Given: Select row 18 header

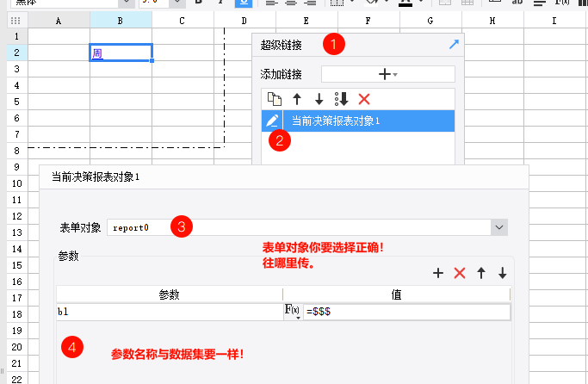Looking at the screenshot, I should (x=17, y=314).
